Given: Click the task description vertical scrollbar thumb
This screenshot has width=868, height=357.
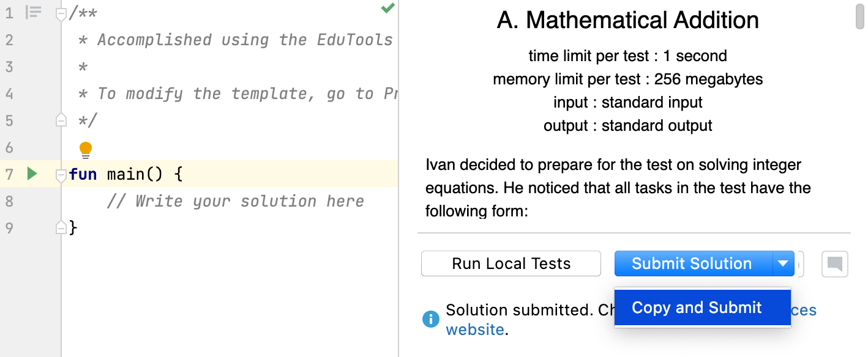Looking at the screenshot, I should point(859,17).
